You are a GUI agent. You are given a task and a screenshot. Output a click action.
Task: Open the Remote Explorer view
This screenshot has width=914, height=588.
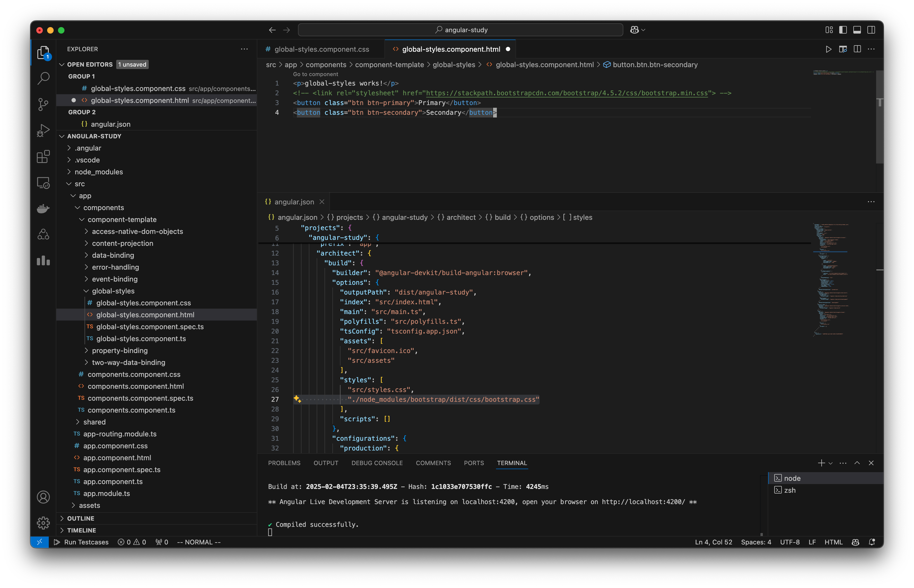43,182
